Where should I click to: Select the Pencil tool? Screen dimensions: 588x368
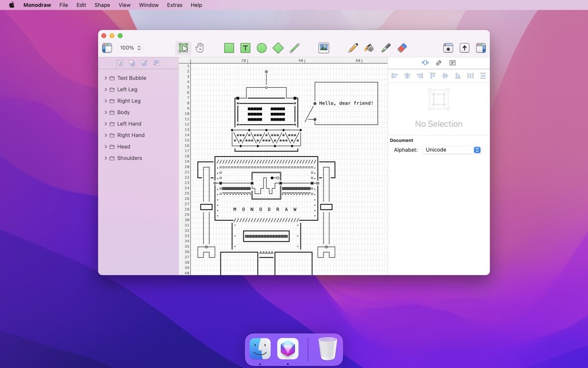click(x=353, y=48)
